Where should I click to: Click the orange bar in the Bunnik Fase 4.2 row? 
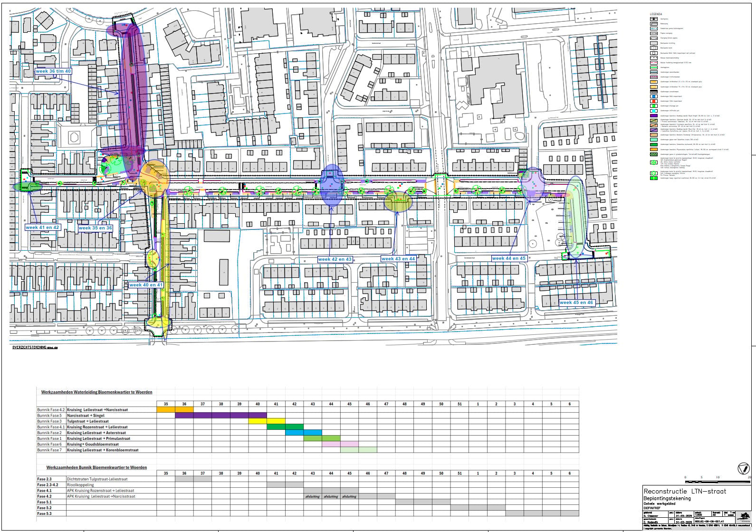pyautogui.click(x=175, y=409)
